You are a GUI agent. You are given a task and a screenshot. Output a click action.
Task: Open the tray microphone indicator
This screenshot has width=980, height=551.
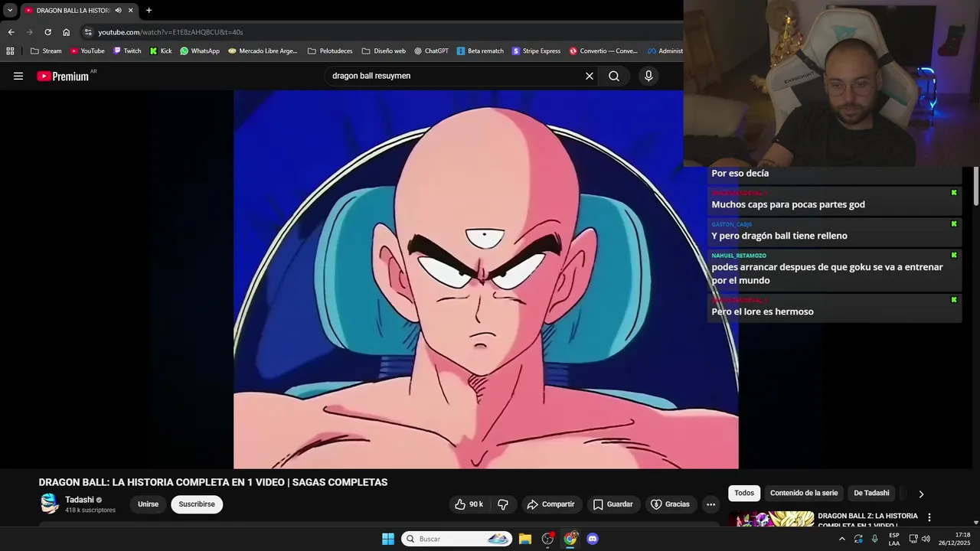click(874, 539)
